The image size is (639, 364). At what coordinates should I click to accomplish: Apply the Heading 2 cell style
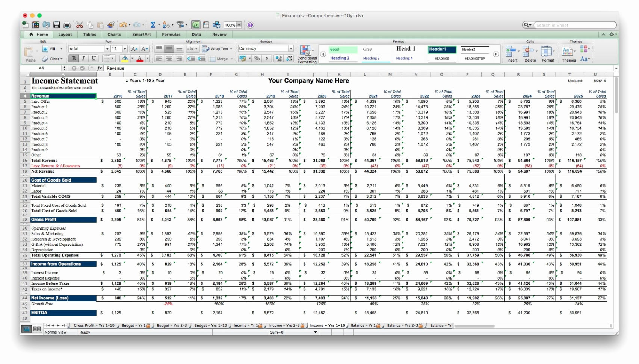pyautogui.click(x=339, y=58)
